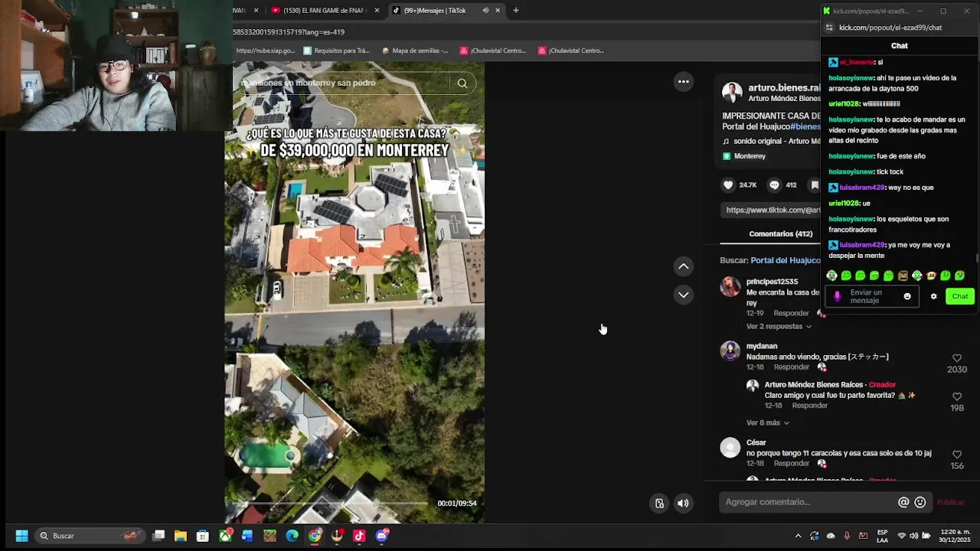Image resolution: width=980 pixels, height=551 pixels.
Task: Open 'Requisitos para Trá...' bookmark
Action: pyautogui.click(x=337, y=51)
